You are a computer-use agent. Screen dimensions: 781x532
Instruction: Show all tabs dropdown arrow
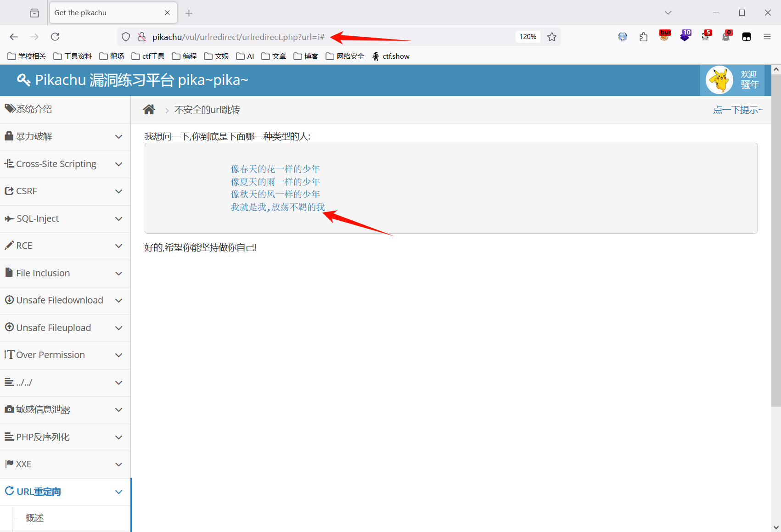coord(668,13)
